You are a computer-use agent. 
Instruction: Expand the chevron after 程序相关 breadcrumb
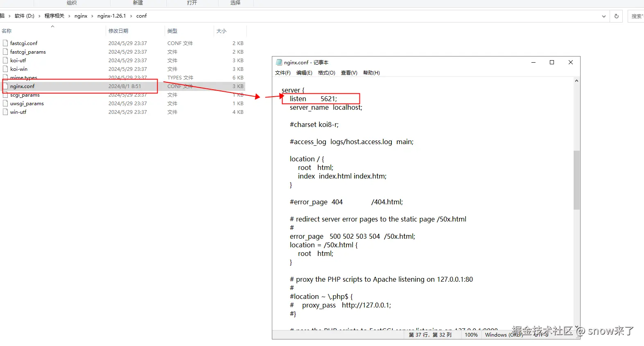(x=69, y=16)
